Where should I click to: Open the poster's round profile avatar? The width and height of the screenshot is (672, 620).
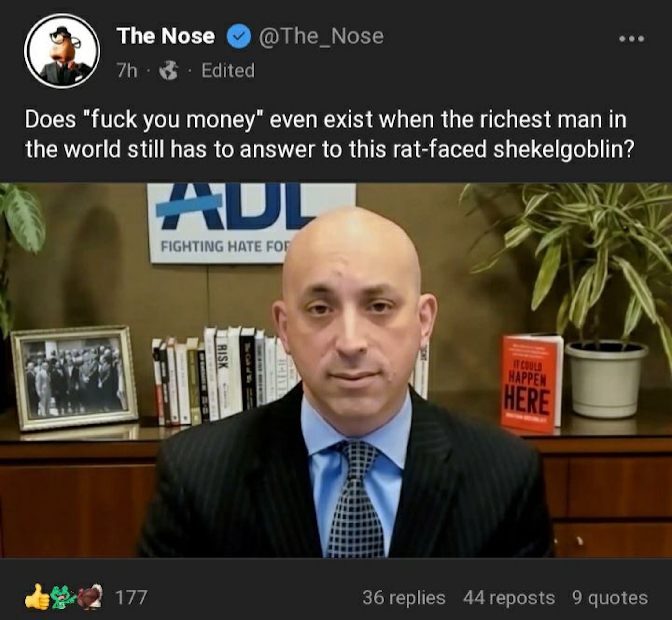(x=62, y=51)
